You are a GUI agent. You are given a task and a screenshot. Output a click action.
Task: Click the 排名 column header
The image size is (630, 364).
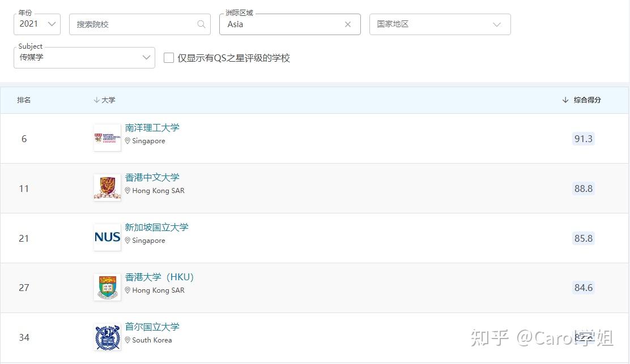pyautogui.click(x=24, y=100)
